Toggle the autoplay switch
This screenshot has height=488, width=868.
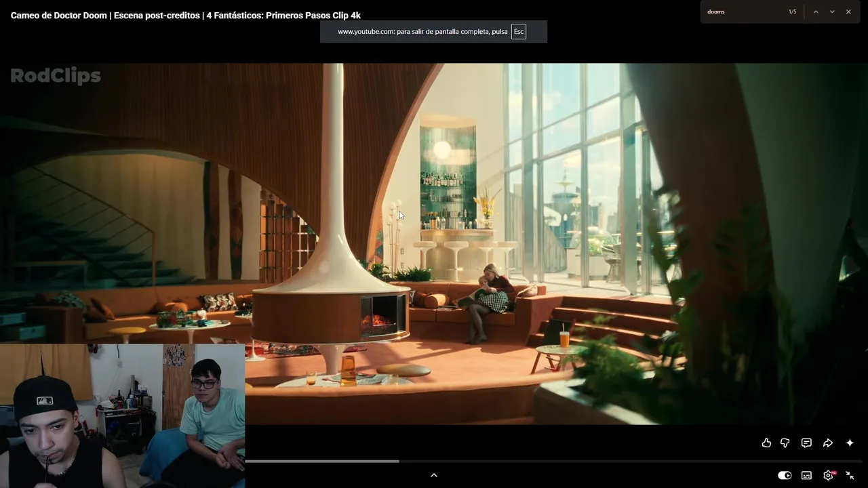tap(785, 475)
